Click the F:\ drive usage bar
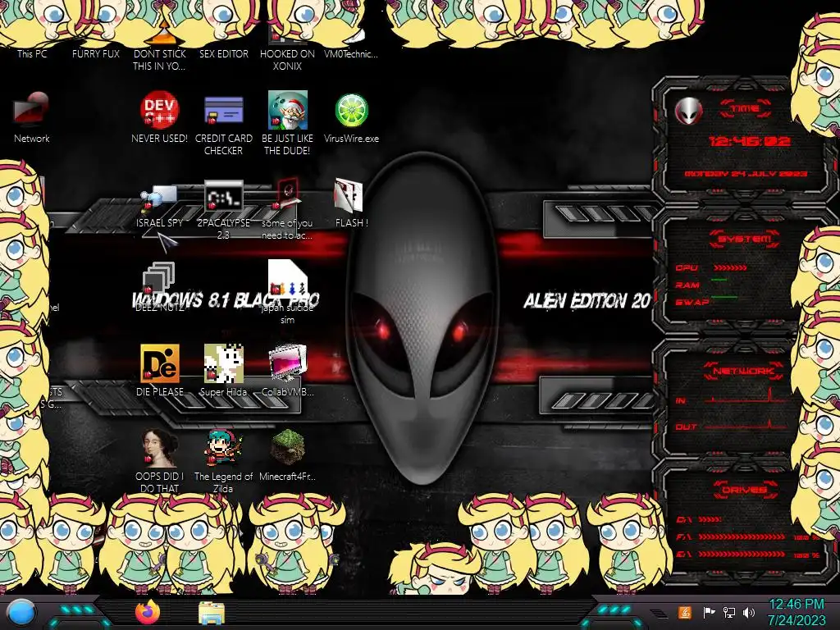 tap(742, 536)
